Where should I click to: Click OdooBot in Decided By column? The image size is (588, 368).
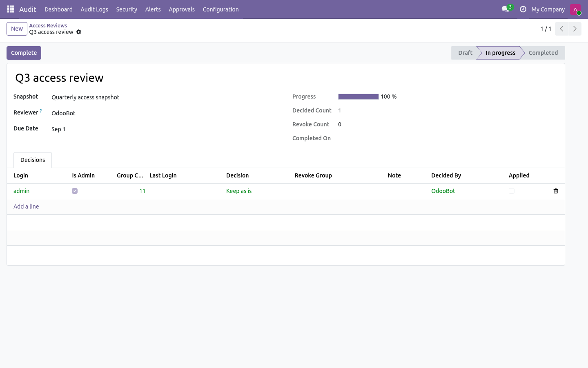[x=443, y=191]
